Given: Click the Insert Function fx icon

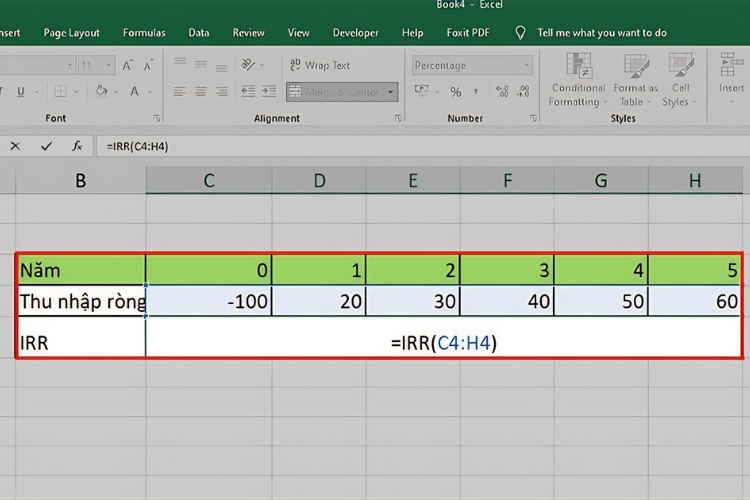Looking at the screenshot, I should coord(77,146).
